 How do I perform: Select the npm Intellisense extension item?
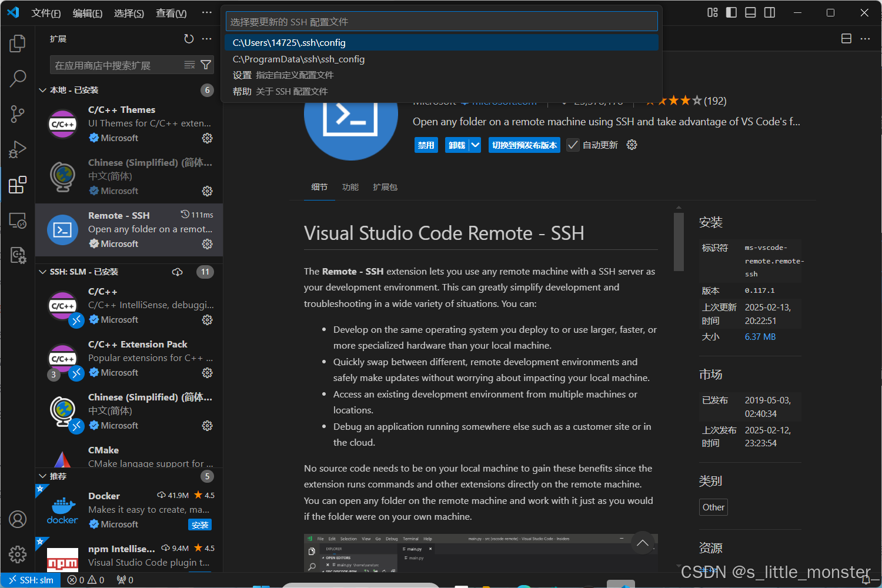coord(129,556)
